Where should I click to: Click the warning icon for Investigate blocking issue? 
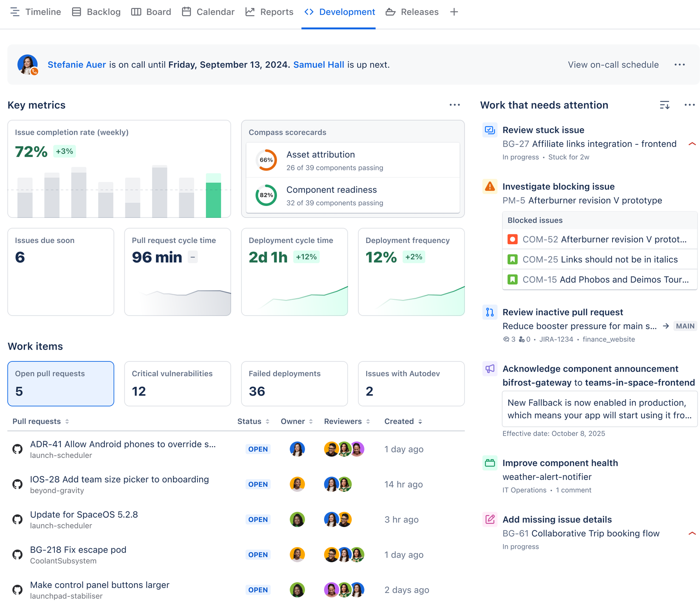(490, 186)
